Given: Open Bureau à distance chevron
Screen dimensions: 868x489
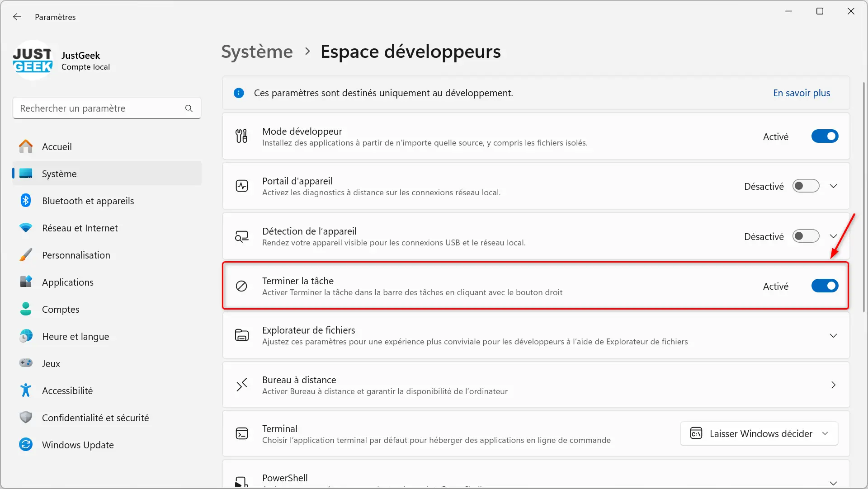Looking at the screenshot, I should pyautogui.click(x=833, y=385).
